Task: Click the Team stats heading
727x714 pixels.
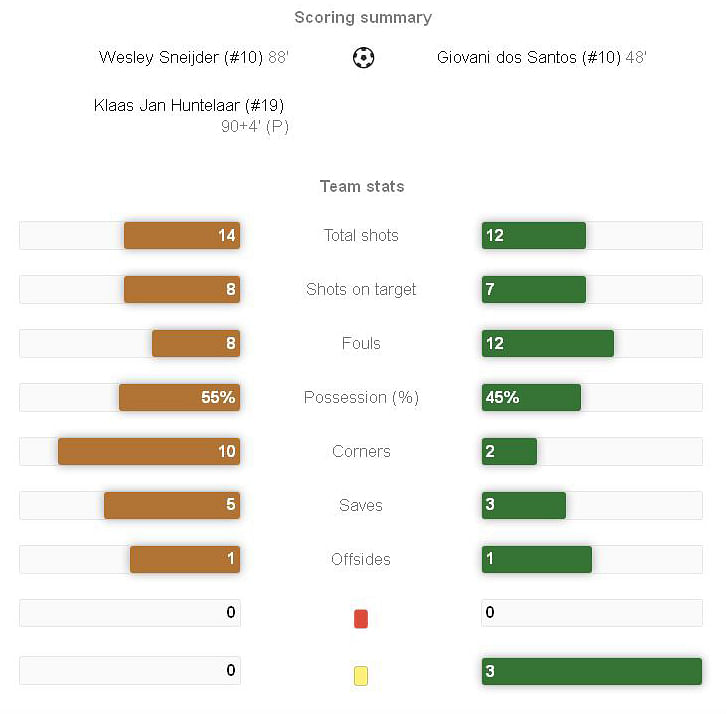Action: point(362,186)
